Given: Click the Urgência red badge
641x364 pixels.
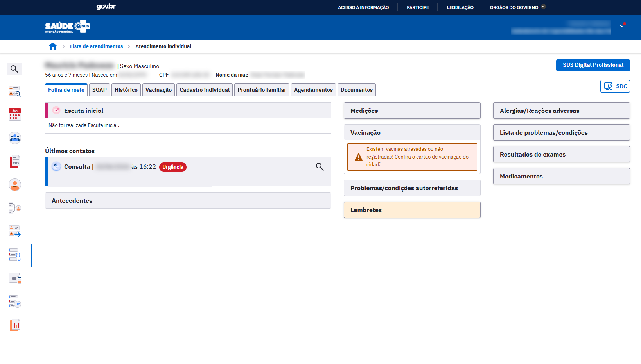Looking at the screenshot, I should 173,167.
